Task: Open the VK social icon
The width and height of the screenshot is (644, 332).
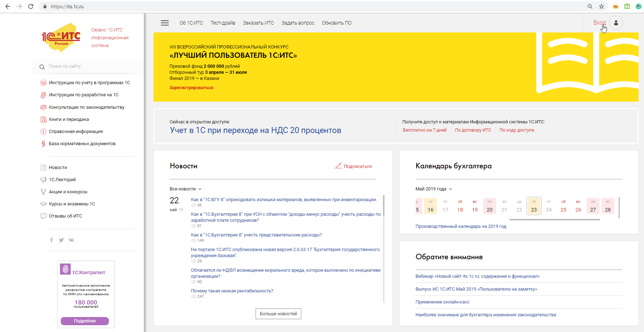Action: [71, 240]
